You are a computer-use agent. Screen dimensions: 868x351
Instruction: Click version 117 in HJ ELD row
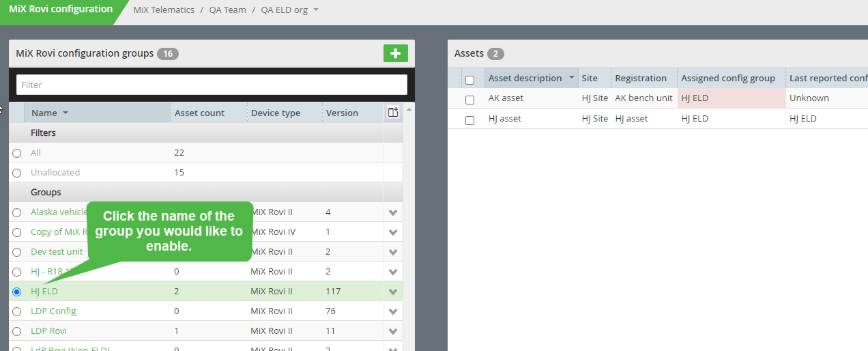pyautogui.click(x=333, y=291)
